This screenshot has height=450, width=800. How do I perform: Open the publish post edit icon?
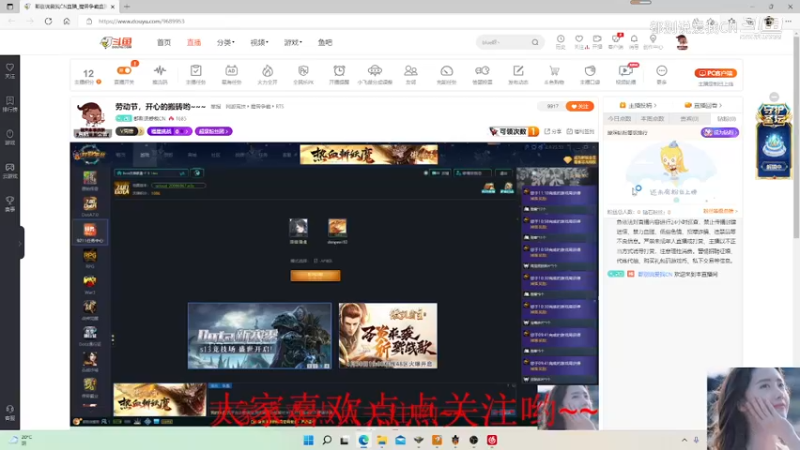click(518, 73)
